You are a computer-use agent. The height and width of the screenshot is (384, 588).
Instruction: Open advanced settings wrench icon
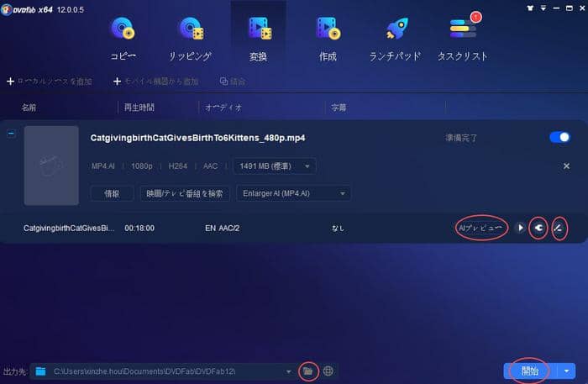[538, 228]
